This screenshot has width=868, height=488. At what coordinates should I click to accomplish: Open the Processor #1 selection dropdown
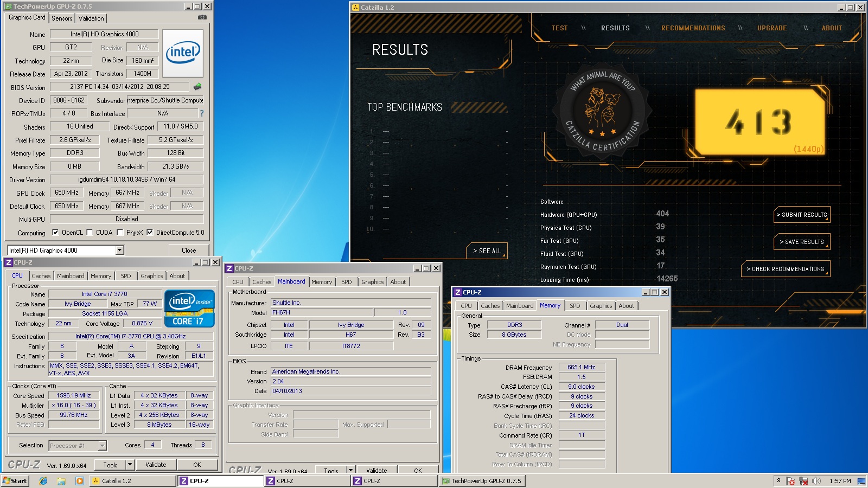pyautogui.click(x=103, y=446)
